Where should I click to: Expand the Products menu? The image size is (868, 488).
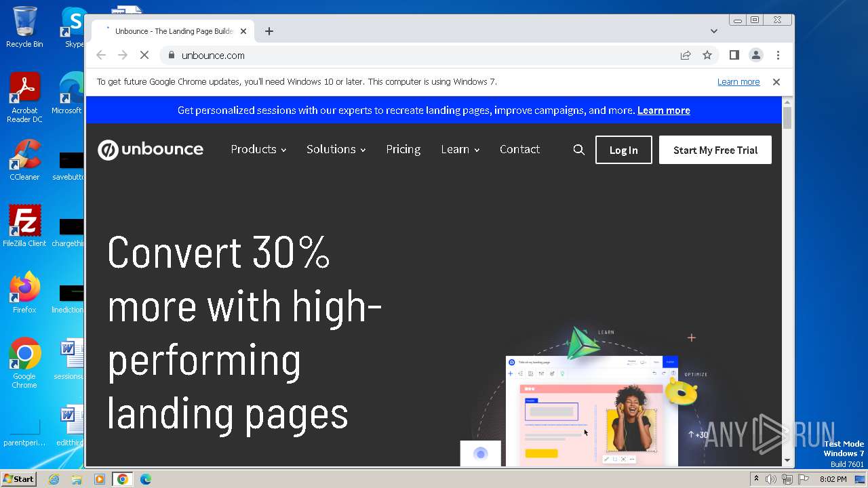[258, 150]
